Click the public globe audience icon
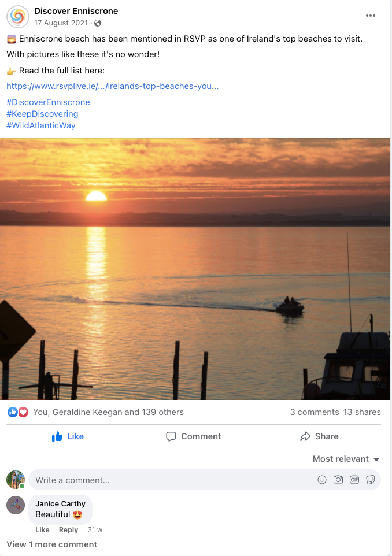 [98, 23]
